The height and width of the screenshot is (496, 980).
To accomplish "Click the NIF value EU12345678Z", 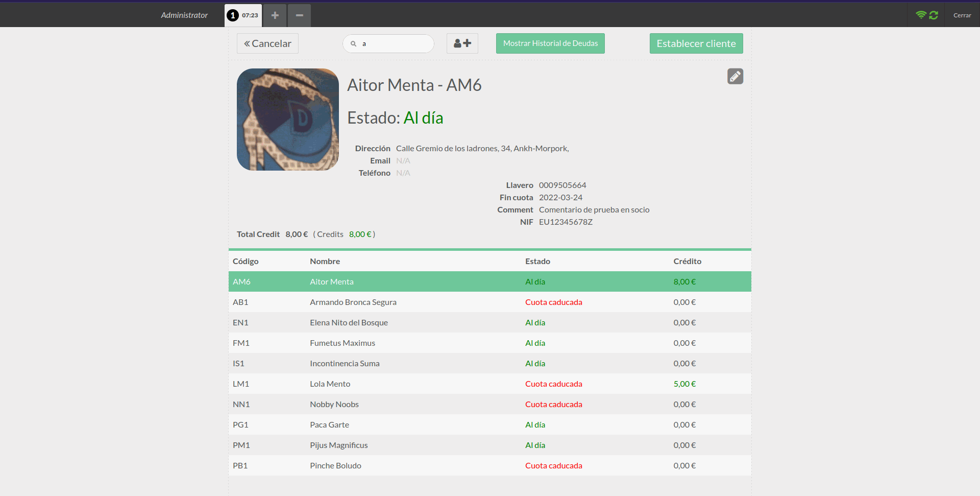I will pos(566,222).
